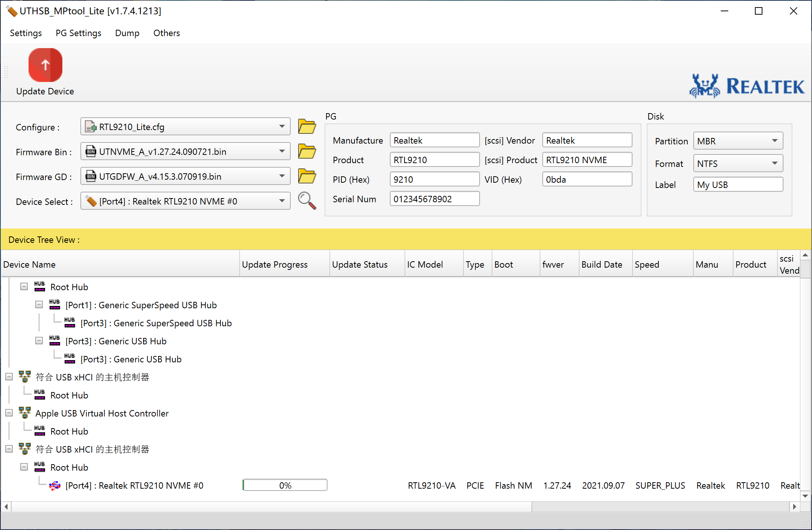Click the Update Progress column header
The width and height of the screenshot is (812, 530).
[x=285, y=264]
